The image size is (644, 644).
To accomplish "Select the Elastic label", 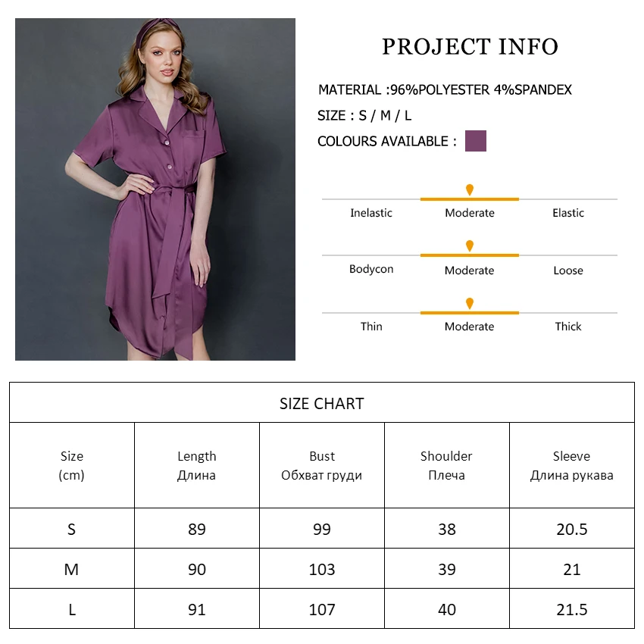I will pos(568,213).
